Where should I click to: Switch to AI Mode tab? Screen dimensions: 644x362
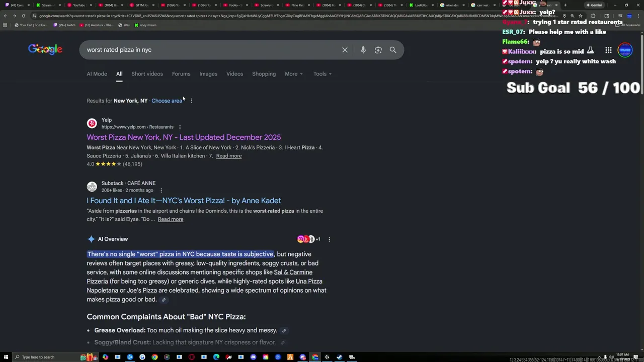pyautogui.click(x=97, y=74)
